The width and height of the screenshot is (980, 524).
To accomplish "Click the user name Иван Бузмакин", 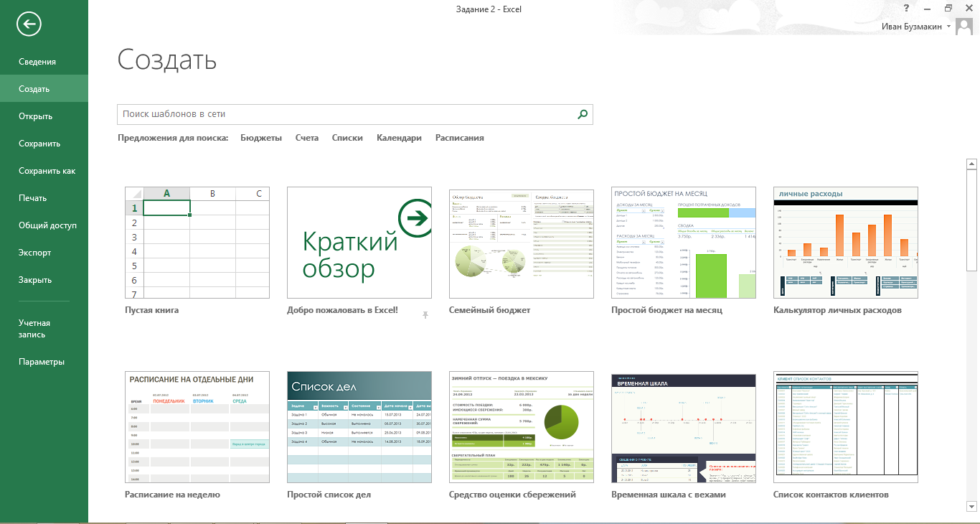I will tap(911, 27).
